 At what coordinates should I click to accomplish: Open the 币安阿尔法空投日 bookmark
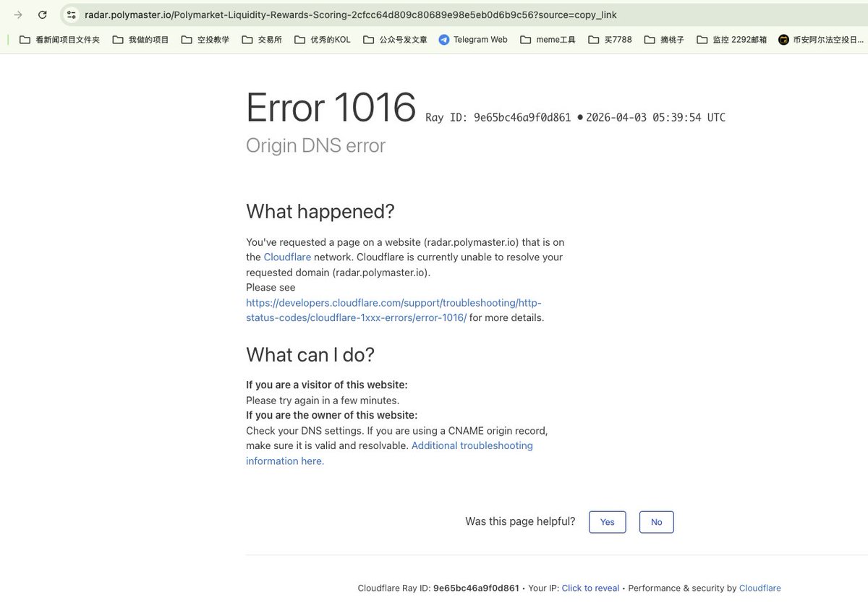coord(821,40)
